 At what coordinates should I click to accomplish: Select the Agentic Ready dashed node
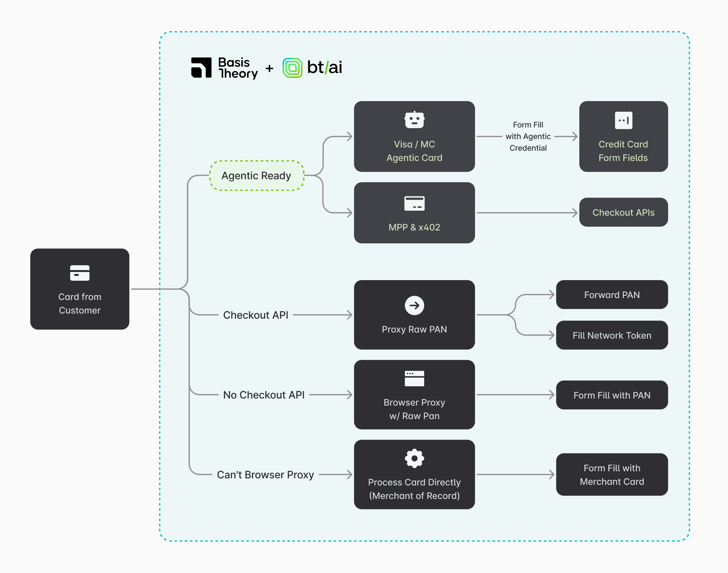pos(257,175)
